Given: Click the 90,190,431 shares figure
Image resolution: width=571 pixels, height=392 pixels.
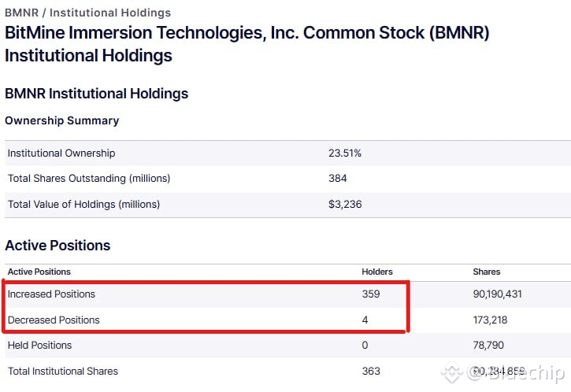Looking at the screenshot, I should pos(498,294).
